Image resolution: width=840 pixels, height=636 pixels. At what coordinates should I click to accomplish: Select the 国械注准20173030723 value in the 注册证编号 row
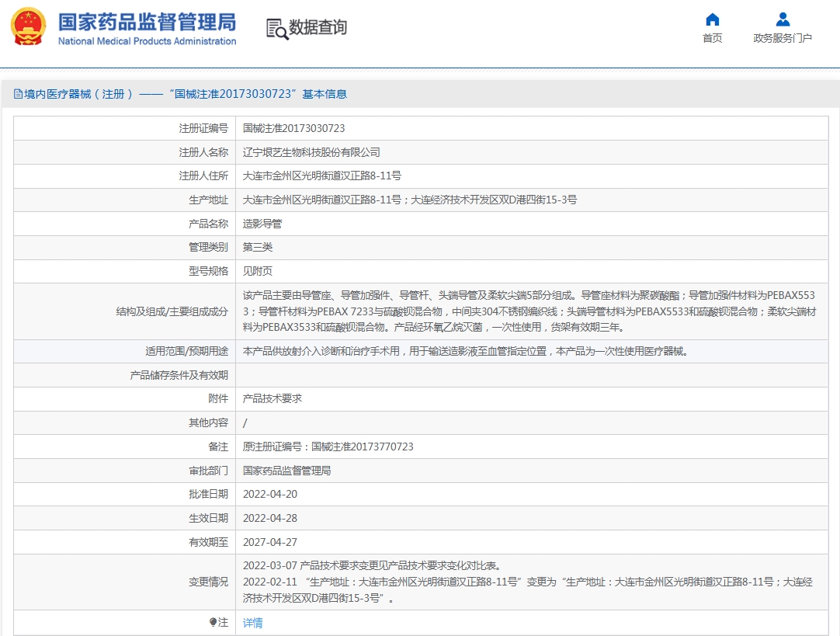(293, 129)
